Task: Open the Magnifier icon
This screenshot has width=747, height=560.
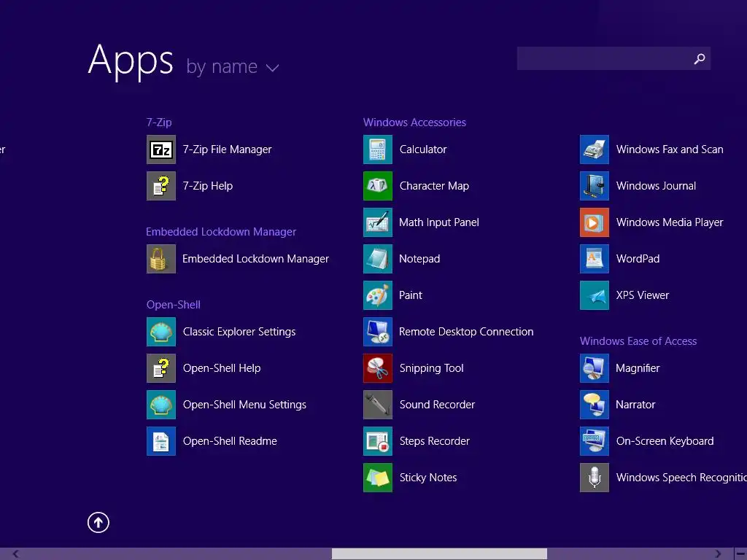Action: click(x=595, y=368)
